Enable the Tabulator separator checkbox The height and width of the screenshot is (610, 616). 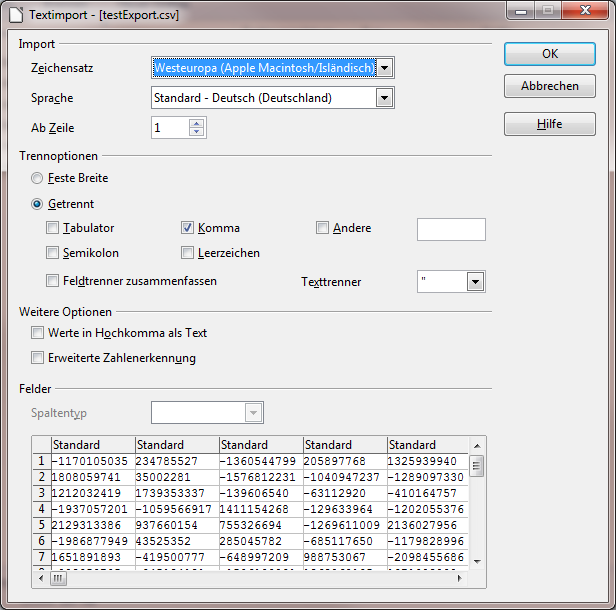point(53,228)
